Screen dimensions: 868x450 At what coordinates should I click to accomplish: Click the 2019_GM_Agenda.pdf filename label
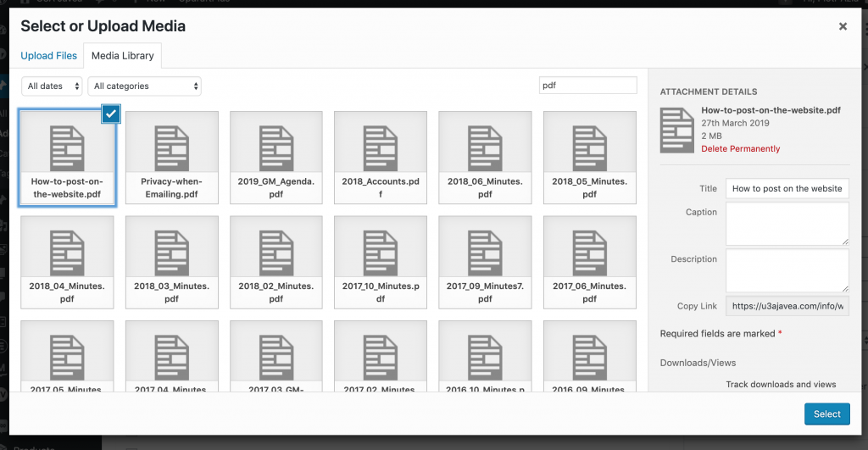tap(276, 187)
